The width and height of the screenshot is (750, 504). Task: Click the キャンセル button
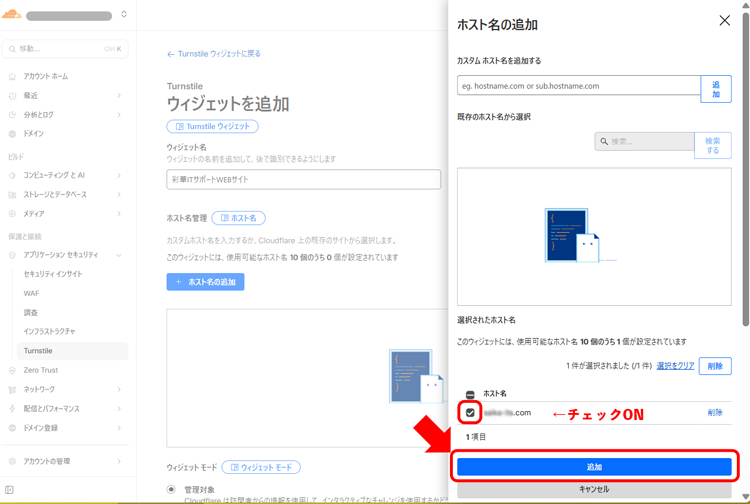(x=594, y=489)
